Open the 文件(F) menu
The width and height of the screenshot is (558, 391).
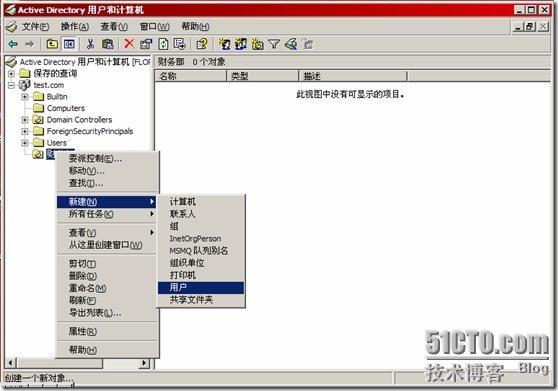pyautogui.click(x=35, y=27)
